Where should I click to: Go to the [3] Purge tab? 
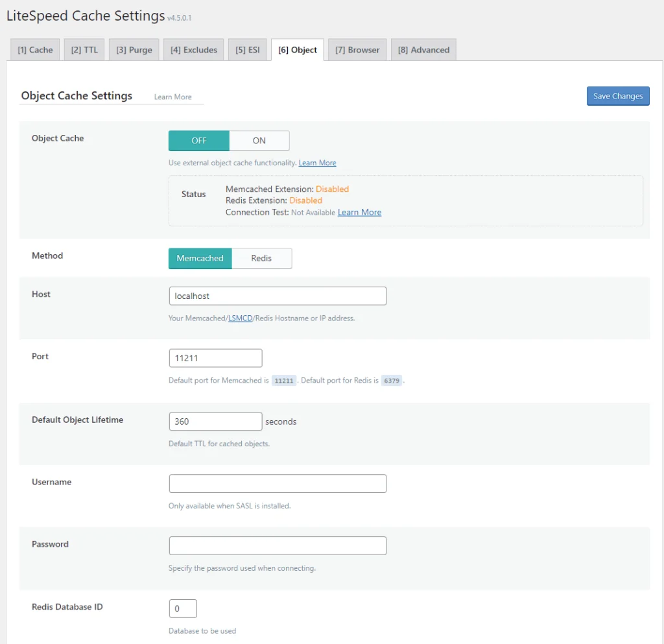point(134,50)
